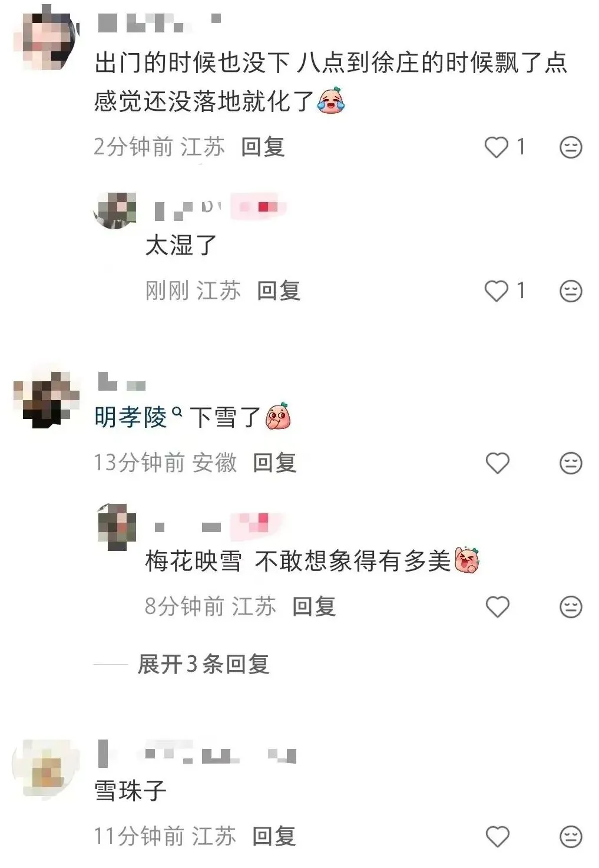
Task: Reply to the 雪珠子 comment
Action: 274,837
